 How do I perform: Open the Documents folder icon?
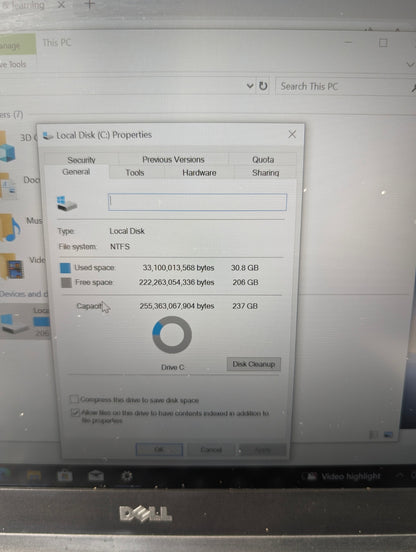coord(8,187)
